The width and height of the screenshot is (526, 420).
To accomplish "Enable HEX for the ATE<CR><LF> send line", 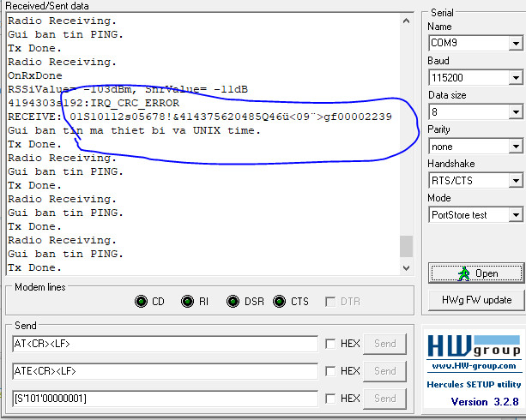I will (330, 371).
